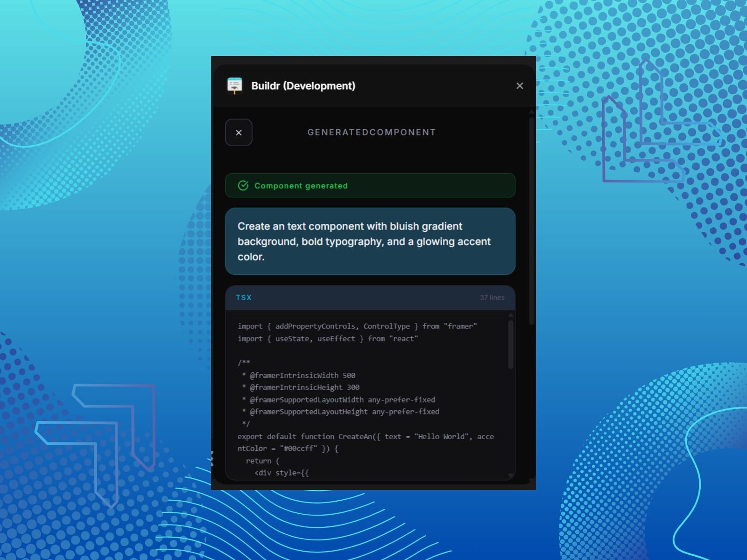This screenshot has height=560, width=747.
Task: Click the GENERATEDCOMPONENT heading
Action: (372, 133)
